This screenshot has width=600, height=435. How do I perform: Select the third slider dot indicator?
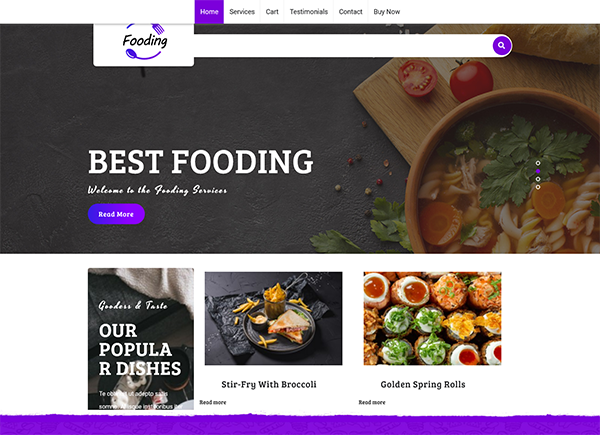pyautogui.click(x=538, y=179)
